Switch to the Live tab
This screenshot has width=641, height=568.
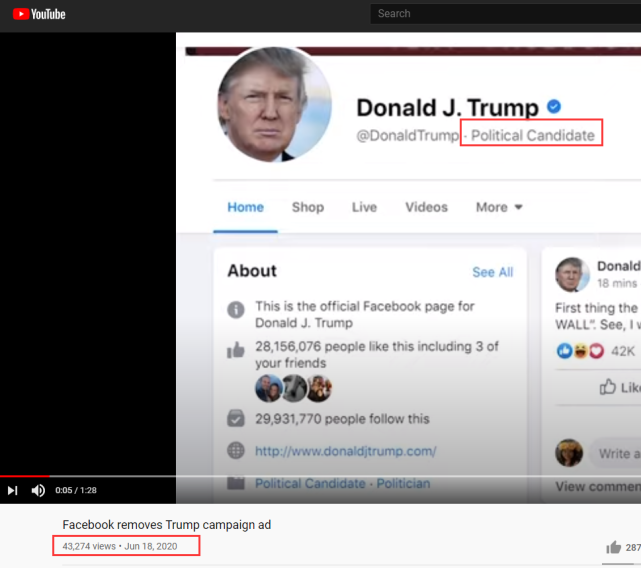[x=364, y=207]
